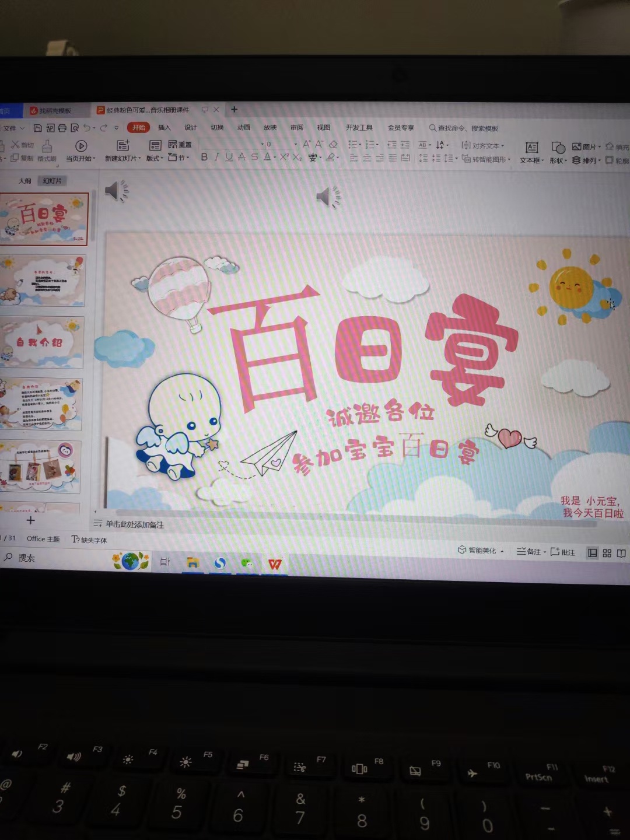
Task: Click the Redo arrow icon
Action: tap(104, 128)
